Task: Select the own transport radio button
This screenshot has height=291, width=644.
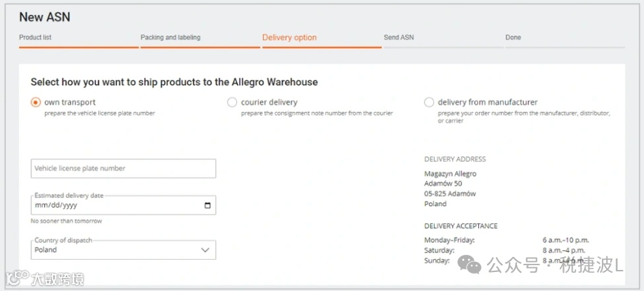Action: [x=36, y=102]
